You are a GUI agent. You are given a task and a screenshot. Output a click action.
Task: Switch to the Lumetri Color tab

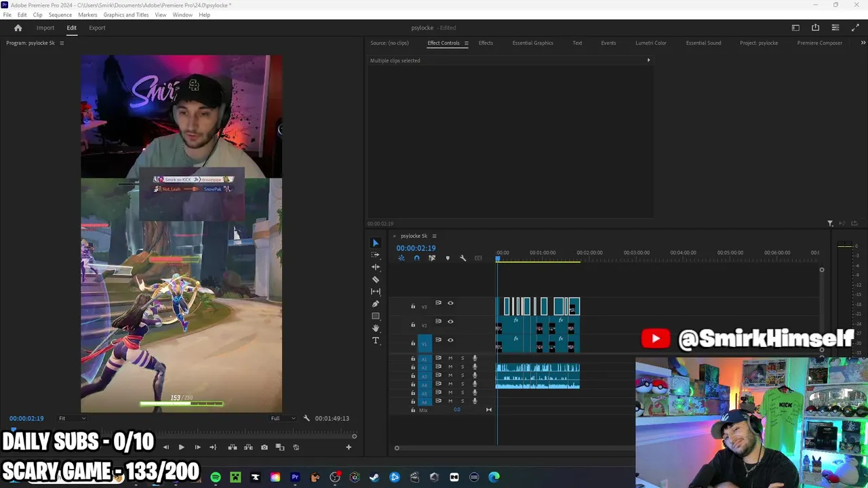(x=651, y=43)
